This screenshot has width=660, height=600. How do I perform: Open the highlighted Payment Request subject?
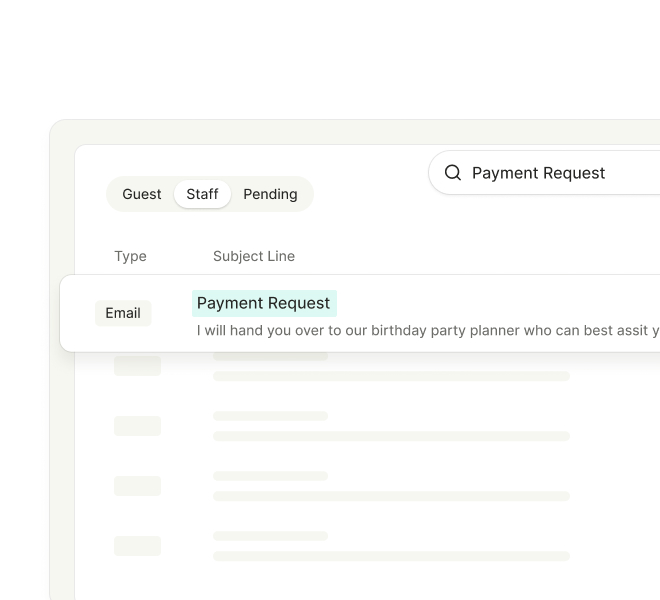tap(264, 303)
